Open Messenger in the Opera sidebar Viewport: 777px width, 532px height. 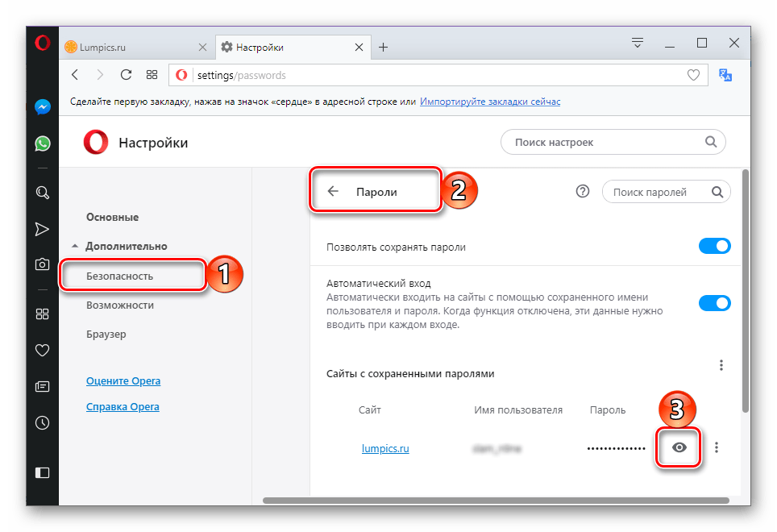[x=43, y=106]
